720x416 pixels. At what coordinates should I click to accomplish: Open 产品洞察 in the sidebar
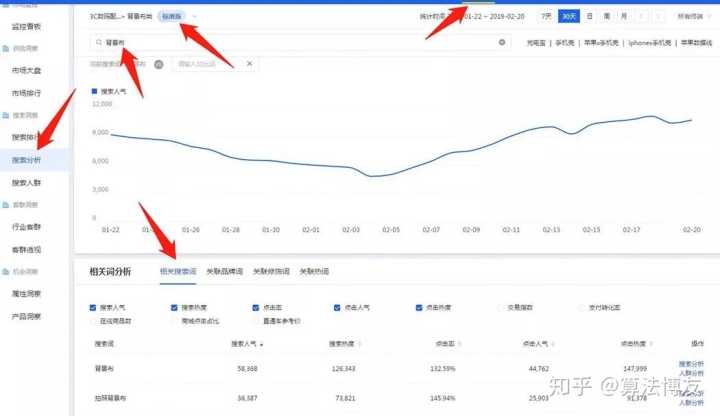point(26,316)
